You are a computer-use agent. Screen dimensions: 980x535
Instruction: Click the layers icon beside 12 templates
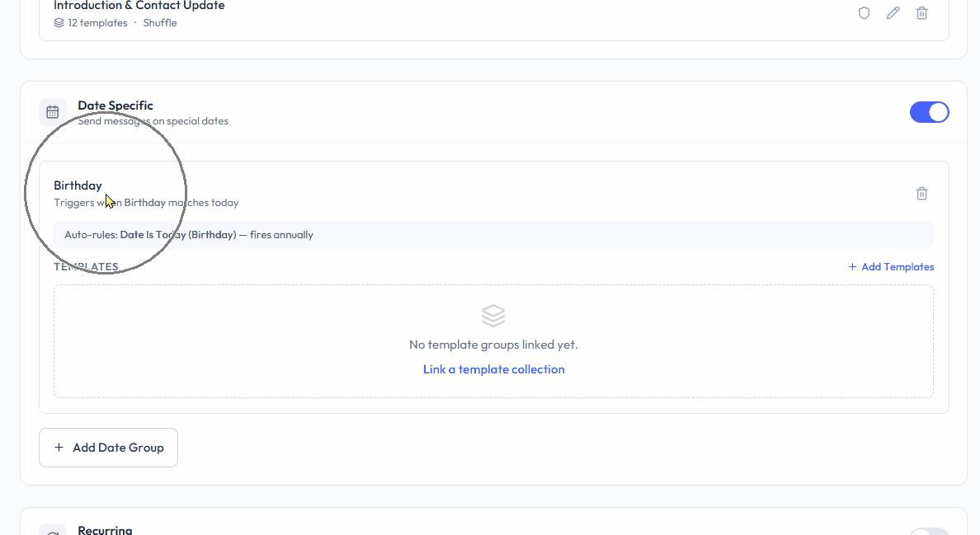59,23
